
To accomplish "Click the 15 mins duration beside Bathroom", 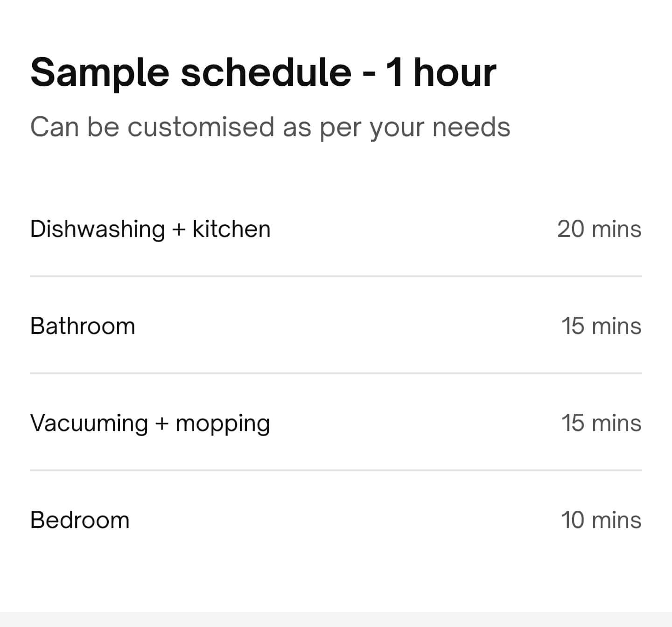I will [601, 326].
